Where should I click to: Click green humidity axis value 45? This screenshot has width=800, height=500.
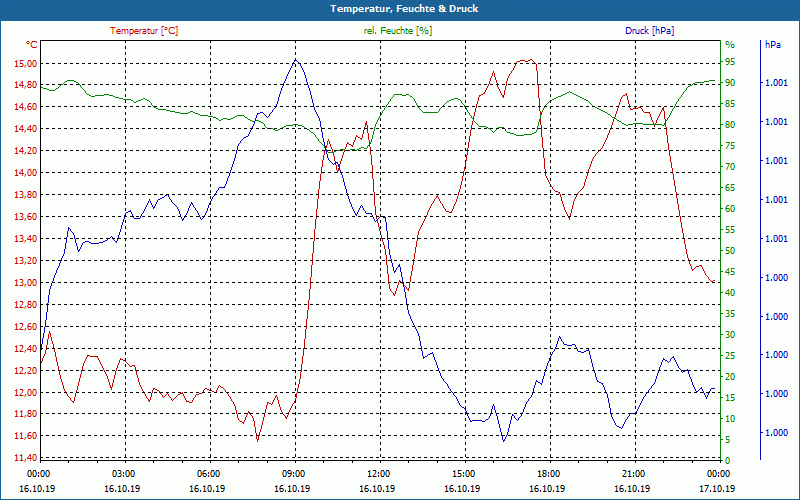[x=730, y=271]
